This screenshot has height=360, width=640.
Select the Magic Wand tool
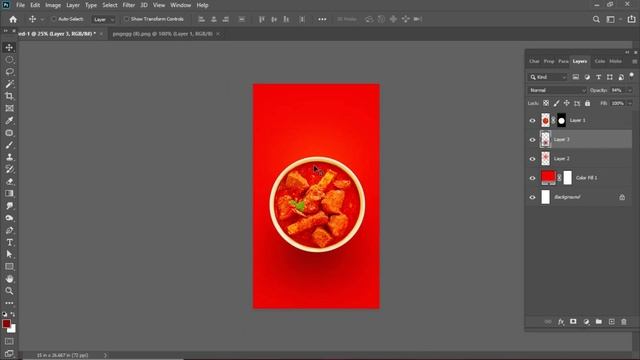click(9, 84)
